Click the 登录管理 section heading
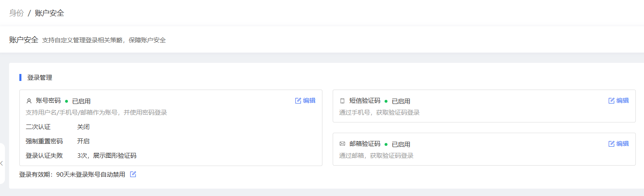644x196 pixels. coord(40,78)
